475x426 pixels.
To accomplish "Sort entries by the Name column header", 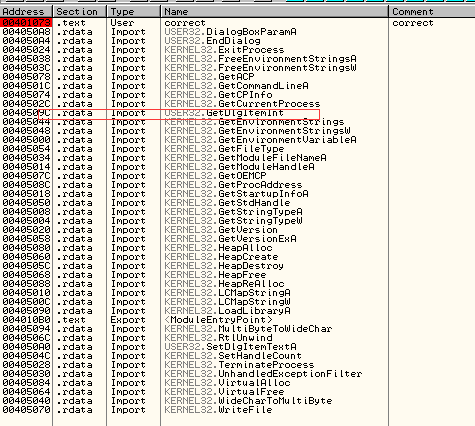I will click(275, 12).
